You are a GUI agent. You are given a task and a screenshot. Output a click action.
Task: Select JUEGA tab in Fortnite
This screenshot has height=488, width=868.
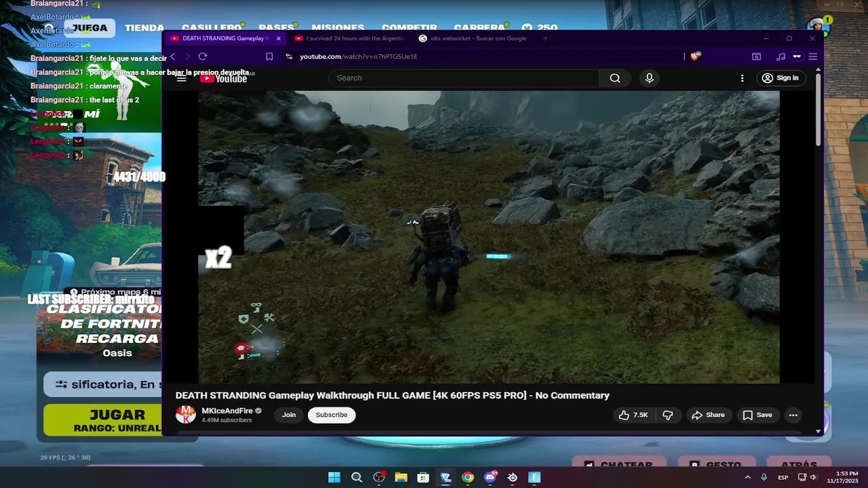pyautogui.click(x=90, y=28)
